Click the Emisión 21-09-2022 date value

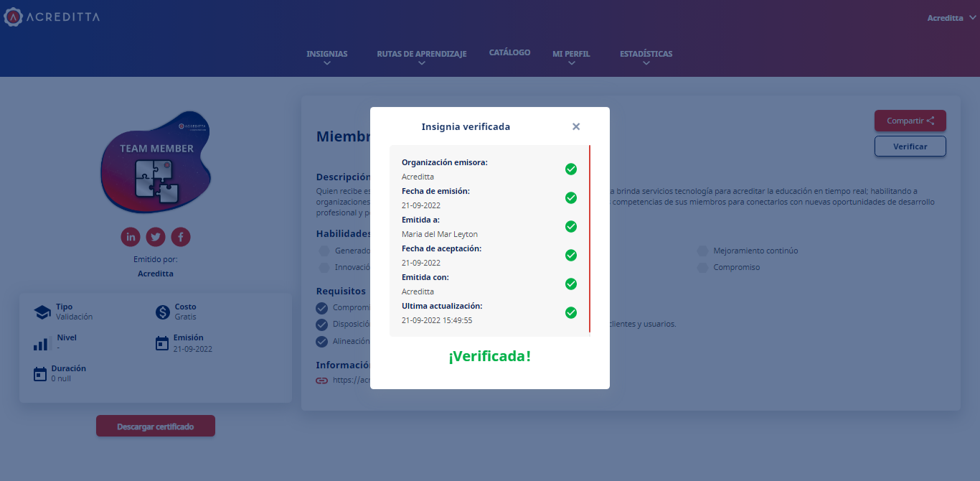[192, 349]
